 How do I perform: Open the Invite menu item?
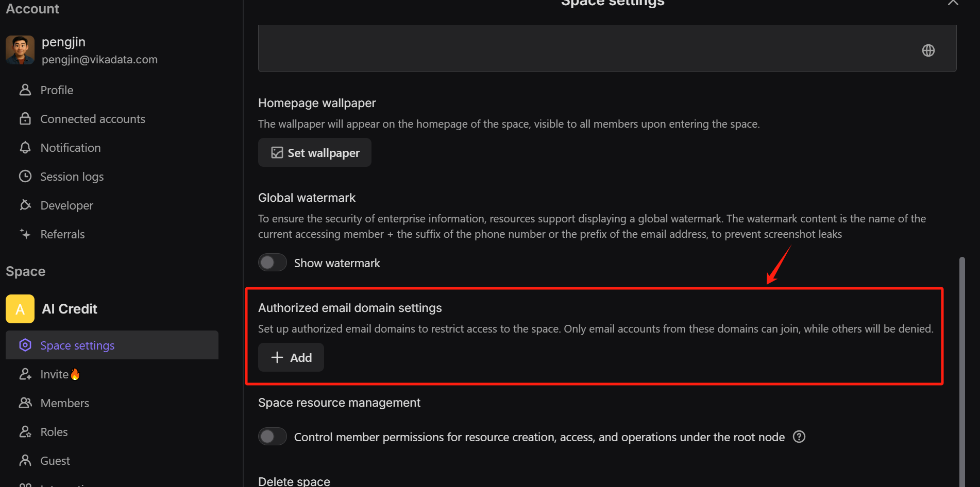tap(54, 374)
